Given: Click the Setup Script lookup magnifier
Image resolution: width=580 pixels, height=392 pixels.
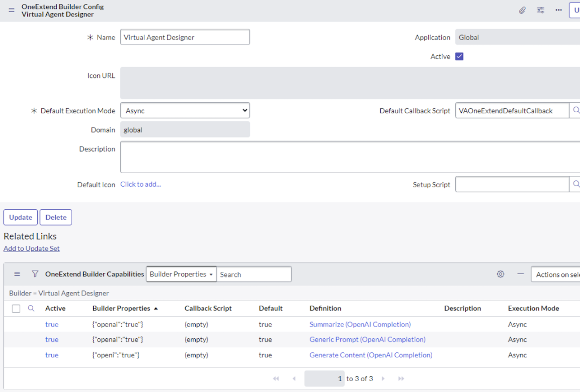Looking at the screenshot, I should coord(576,184).
